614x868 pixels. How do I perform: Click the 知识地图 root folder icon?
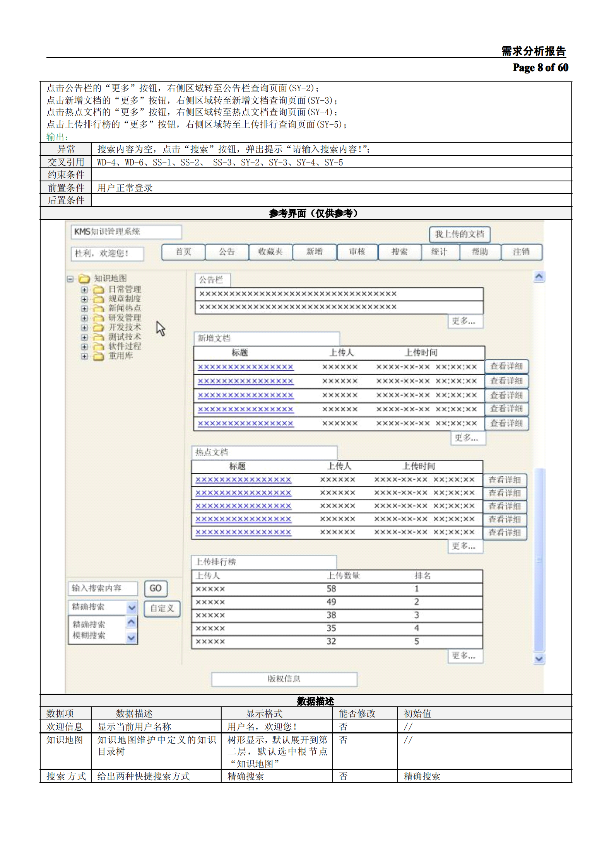coord(84,278)
